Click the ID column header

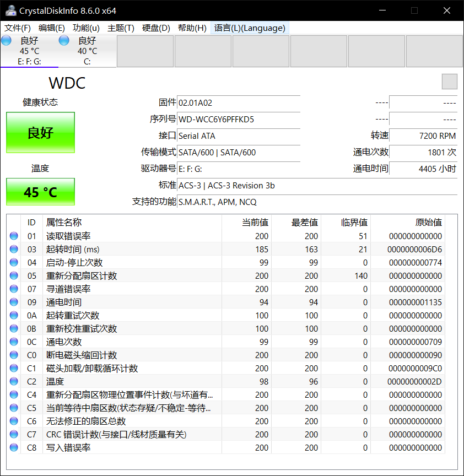[31, 222]
